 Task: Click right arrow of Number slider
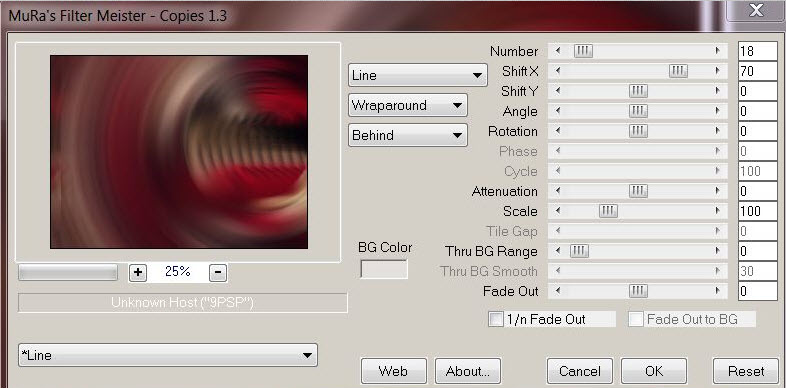tap(718, 51)
